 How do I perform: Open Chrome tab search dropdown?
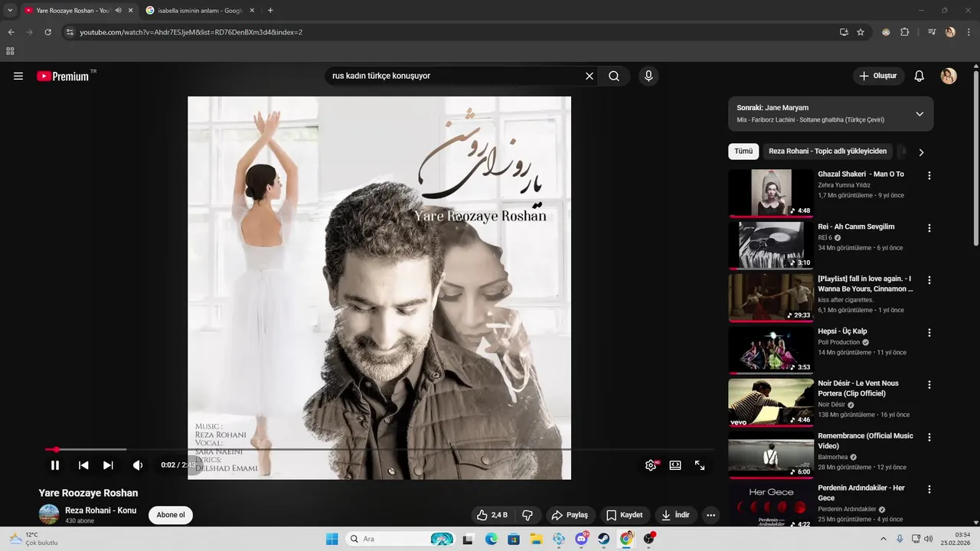pos(10,11)
